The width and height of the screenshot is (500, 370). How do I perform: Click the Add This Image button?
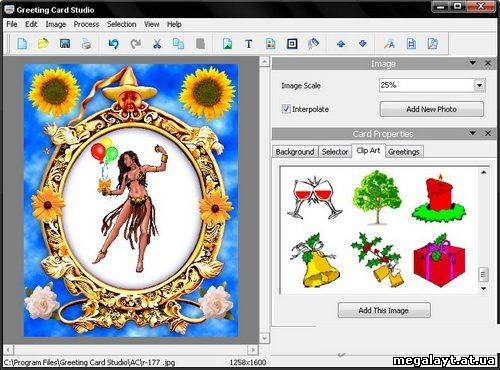384,310
